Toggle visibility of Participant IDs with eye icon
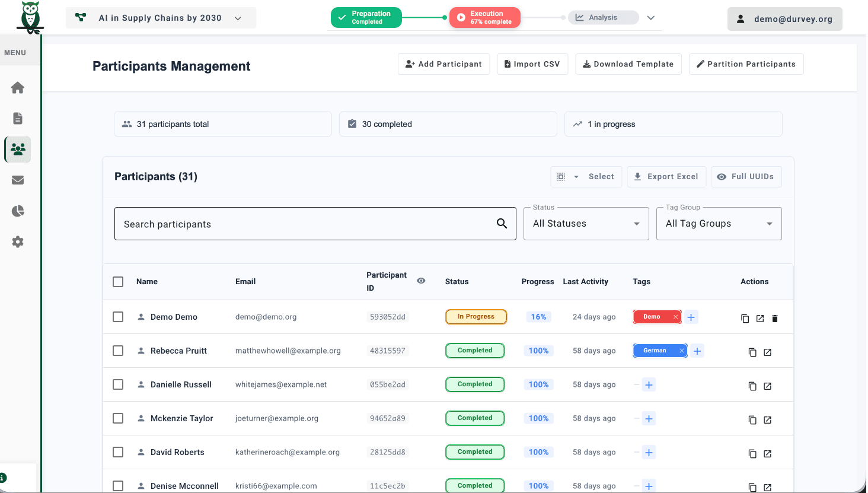 tap(421, 281)
